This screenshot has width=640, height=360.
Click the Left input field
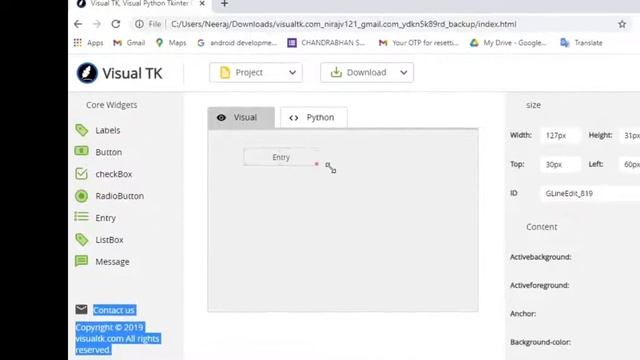tap(630, 164)
